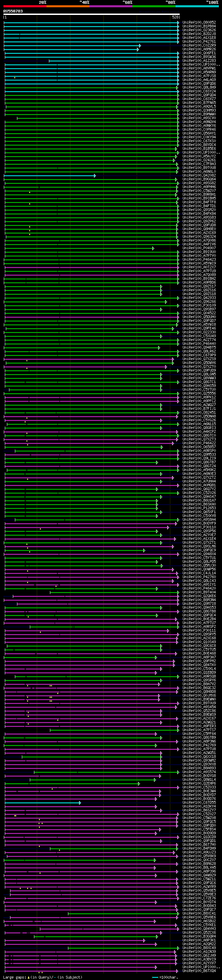
Task: Choose the UniRef100_A9PK12 entry
Action: (199, 397)
